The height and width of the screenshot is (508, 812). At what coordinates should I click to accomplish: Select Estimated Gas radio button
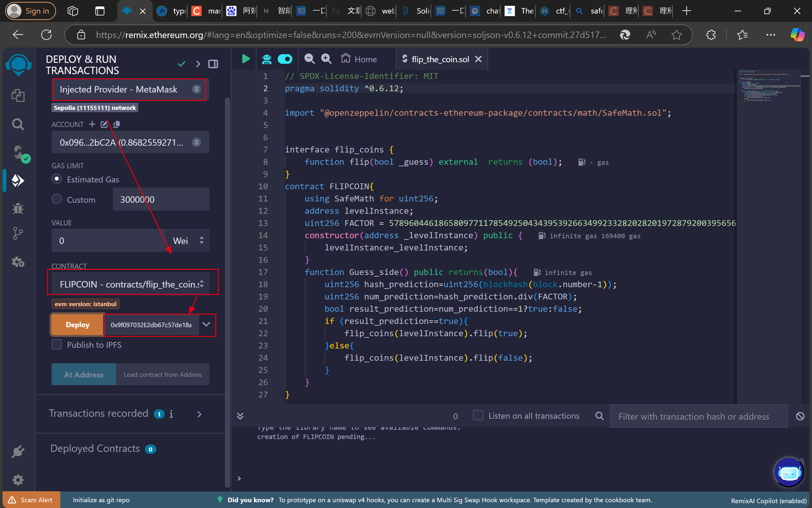[57, 179]
